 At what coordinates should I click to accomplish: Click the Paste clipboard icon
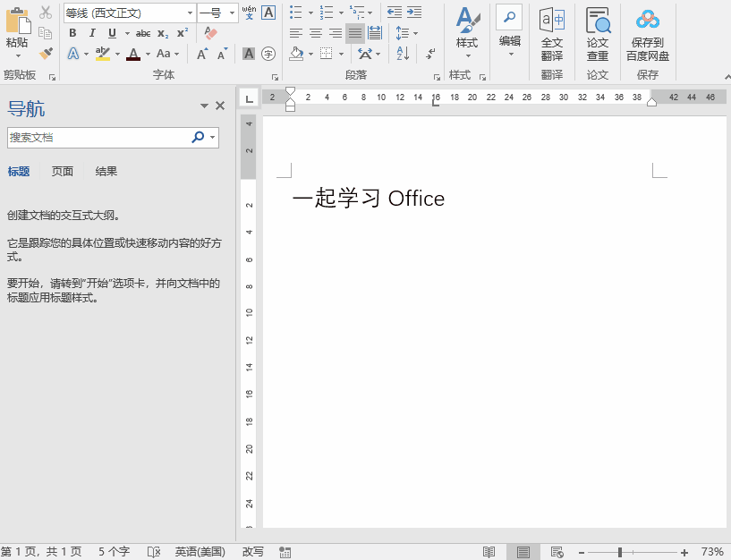[x=18, y=21]
